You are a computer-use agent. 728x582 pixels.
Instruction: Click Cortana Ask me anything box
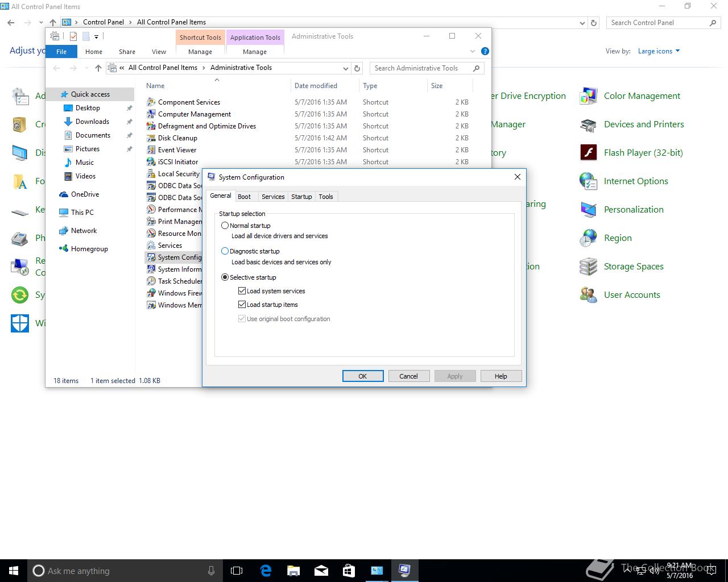point(125,571)
